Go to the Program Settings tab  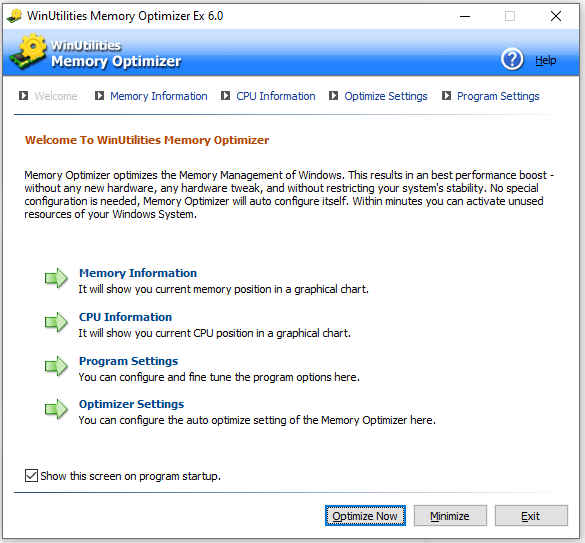click(498, 96)
